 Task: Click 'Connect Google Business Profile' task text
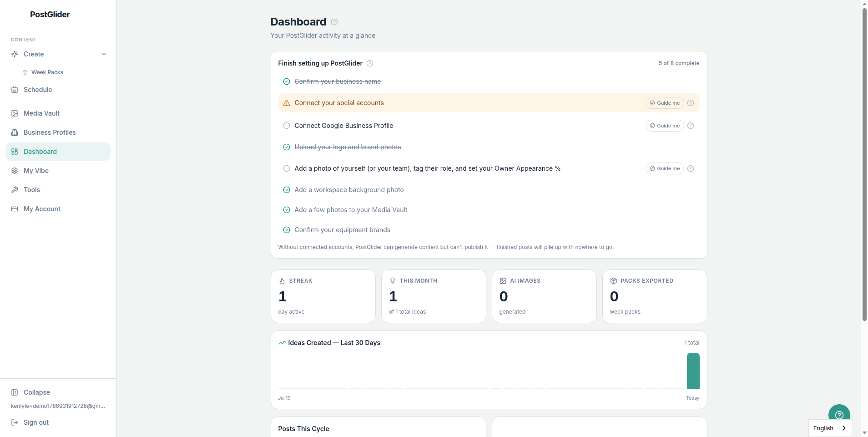coord(343,126)
